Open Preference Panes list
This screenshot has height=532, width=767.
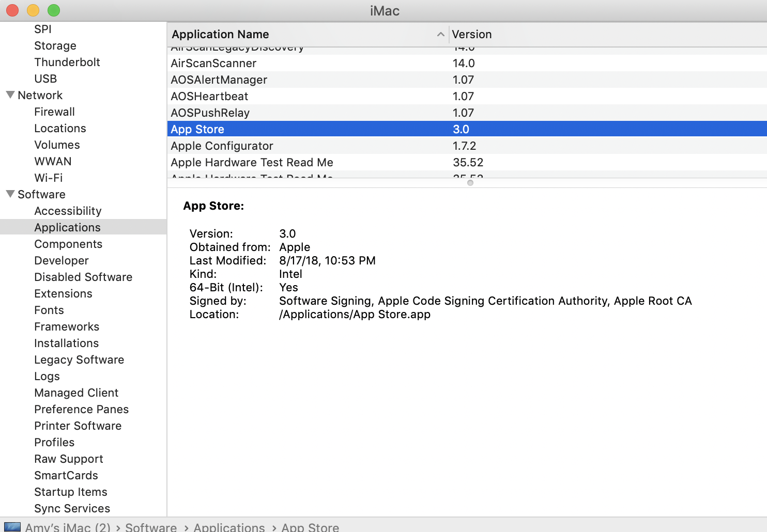(82, 409)
